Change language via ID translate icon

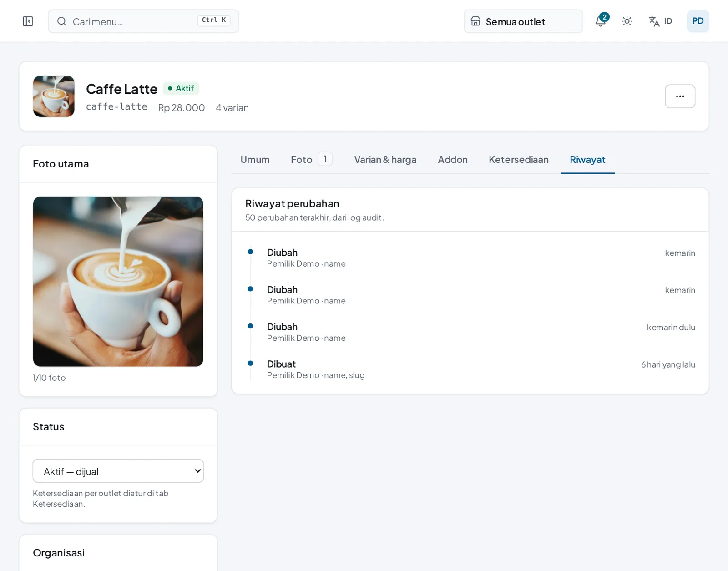tap(660, 21)
